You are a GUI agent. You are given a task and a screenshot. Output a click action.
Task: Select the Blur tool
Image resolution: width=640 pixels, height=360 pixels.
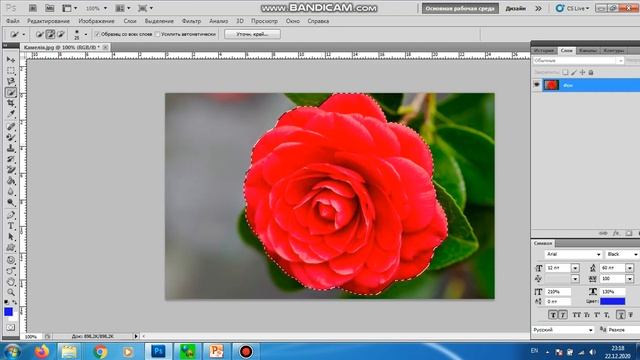pyautogui.click(x=11, y=192)
